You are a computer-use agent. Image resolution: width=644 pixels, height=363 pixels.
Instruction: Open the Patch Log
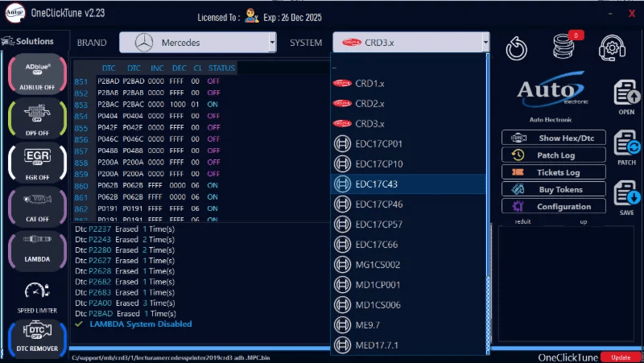point(553,155)
